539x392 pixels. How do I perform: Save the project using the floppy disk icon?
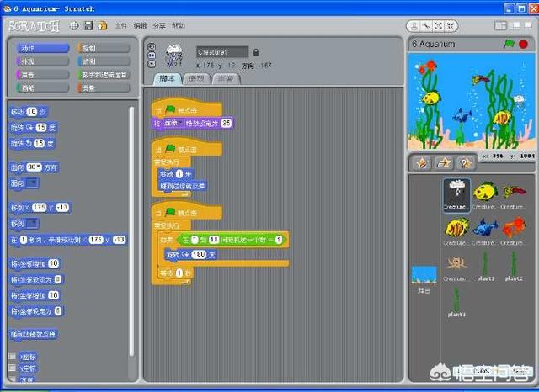click(x=88, y=26)
